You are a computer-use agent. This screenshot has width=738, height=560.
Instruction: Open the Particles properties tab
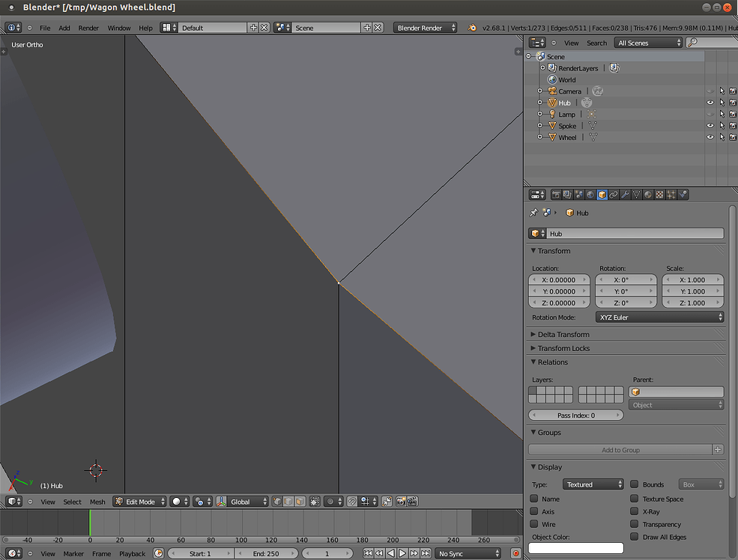tap(671, 195)
